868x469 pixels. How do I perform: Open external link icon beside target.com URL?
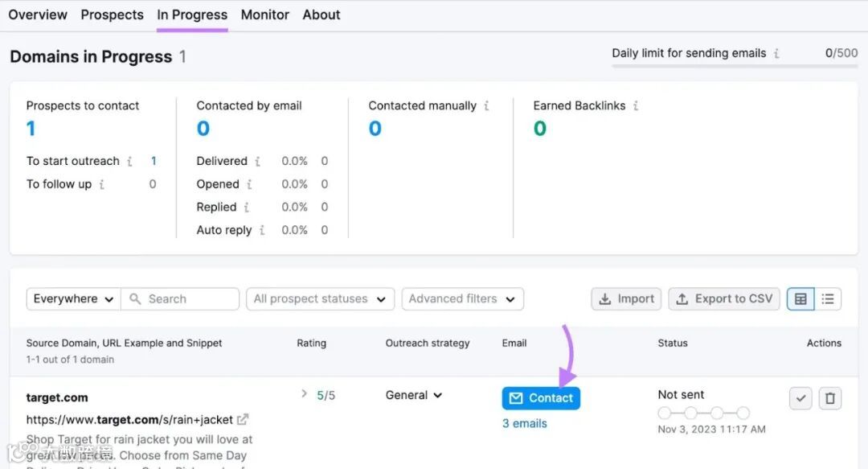[243, 419]
